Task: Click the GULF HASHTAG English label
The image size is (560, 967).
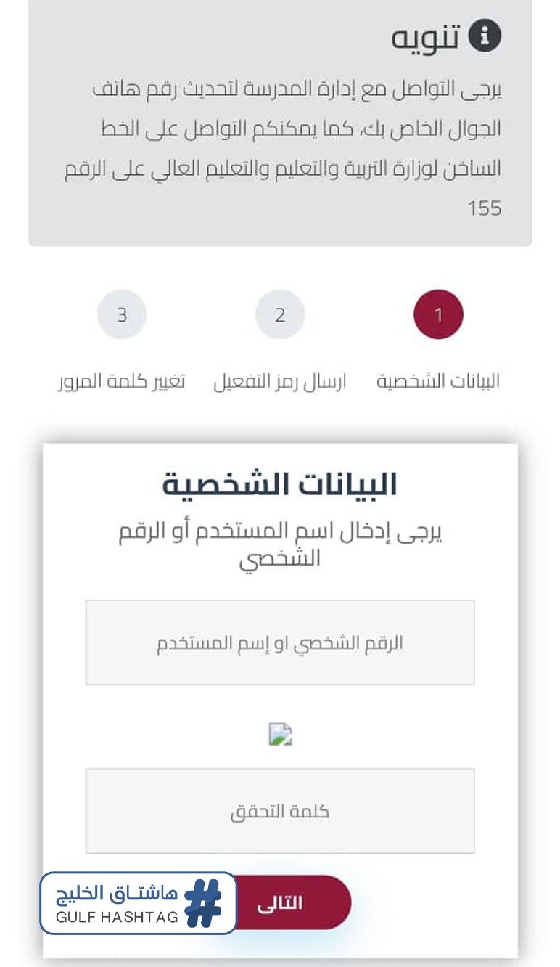Action: click(x=118, y=917)
